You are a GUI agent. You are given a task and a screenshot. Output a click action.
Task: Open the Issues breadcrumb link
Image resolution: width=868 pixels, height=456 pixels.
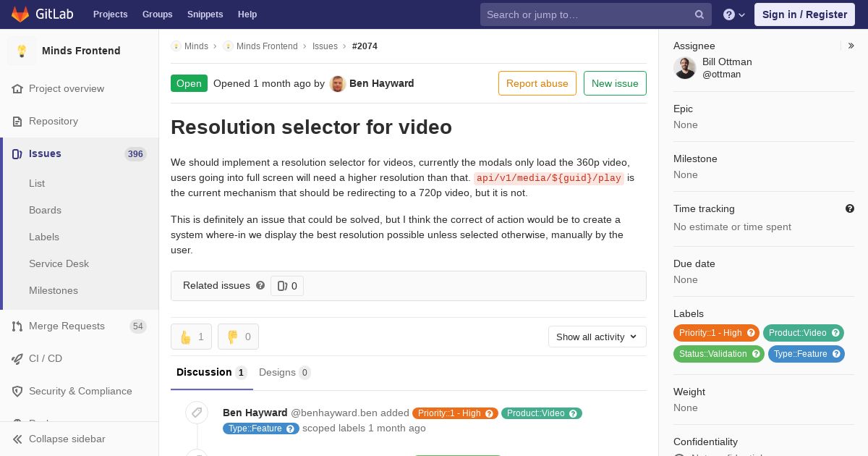[325, 46]
